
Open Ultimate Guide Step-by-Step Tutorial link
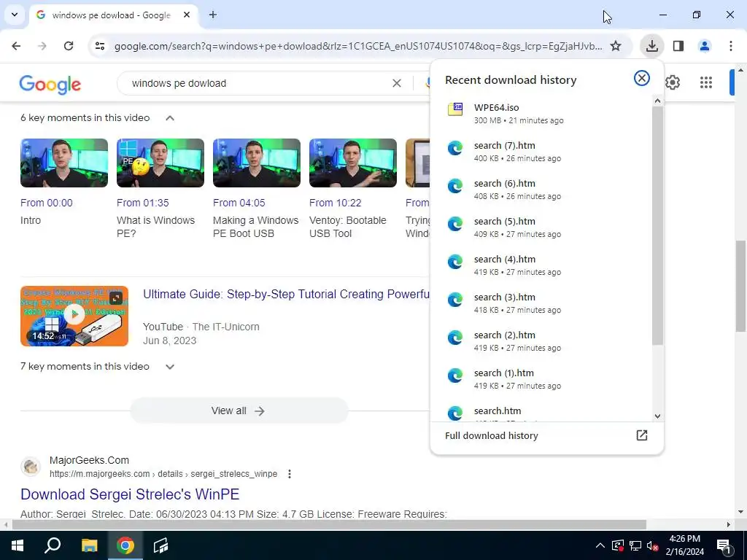click(286, 295)
